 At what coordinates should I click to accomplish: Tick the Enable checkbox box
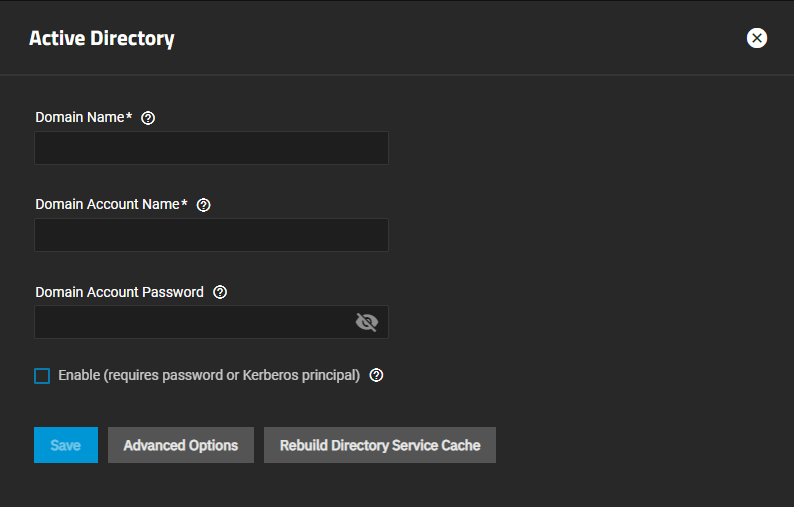[42, 376]
